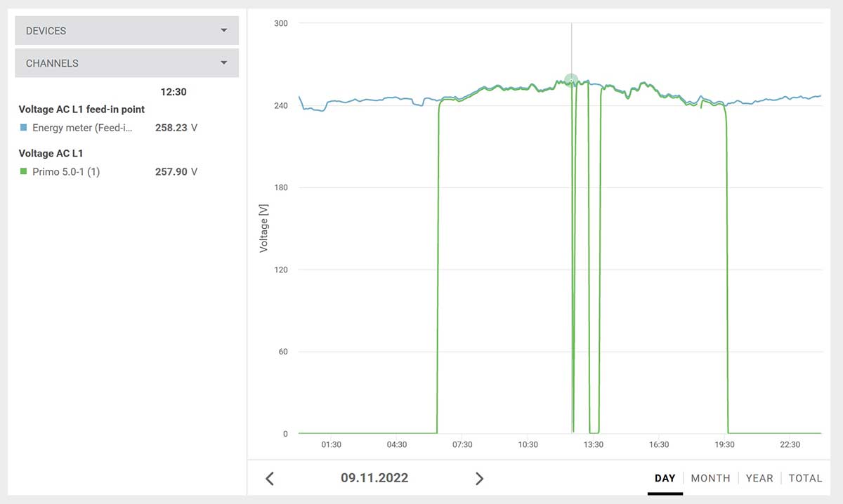Click the 60 y-axis label
This screenshot has height=504, width=843.
283,352
